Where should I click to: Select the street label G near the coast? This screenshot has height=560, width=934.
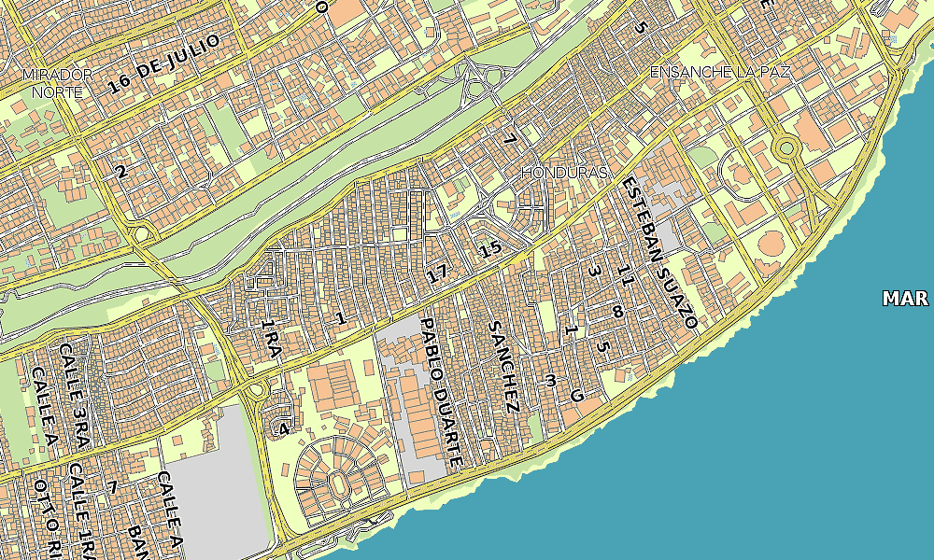(576, 396)
